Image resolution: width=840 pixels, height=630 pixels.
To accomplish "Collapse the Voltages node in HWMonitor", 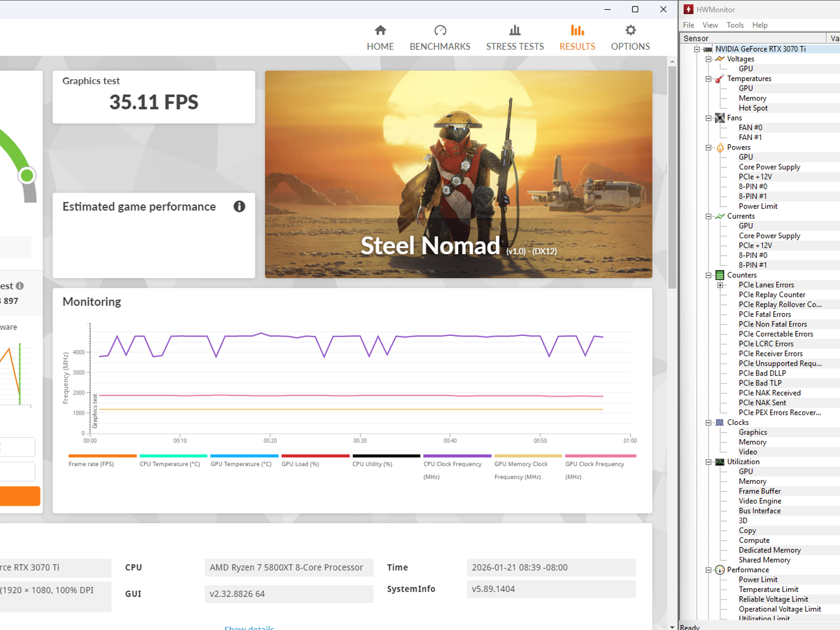I will 708,59.
